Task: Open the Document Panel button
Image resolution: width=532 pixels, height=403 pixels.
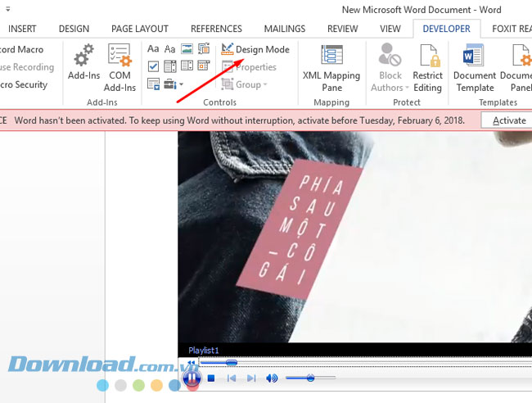Action: pos(516,68)
